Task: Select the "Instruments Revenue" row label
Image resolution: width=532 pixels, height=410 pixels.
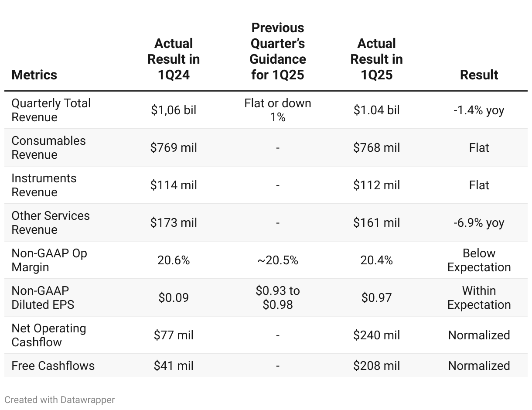Action: (44, 185)
